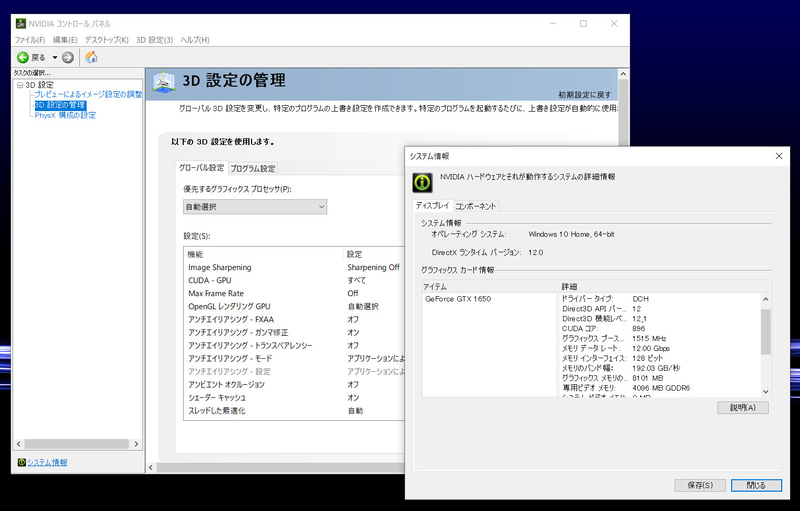Click the ドライバー タイプ detail row
The width and height of the screenshot is (800, 511).
click(x=660, y=299)
